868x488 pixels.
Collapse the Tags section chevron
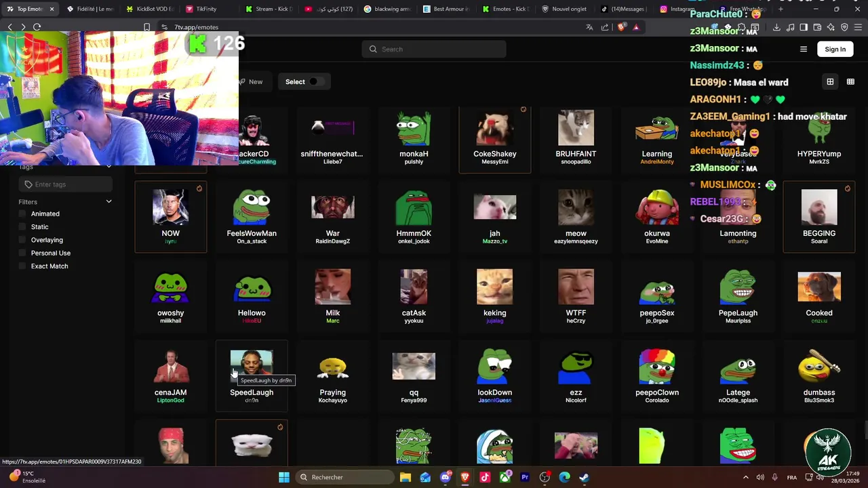pyautogui.click(x=108, y=167)
